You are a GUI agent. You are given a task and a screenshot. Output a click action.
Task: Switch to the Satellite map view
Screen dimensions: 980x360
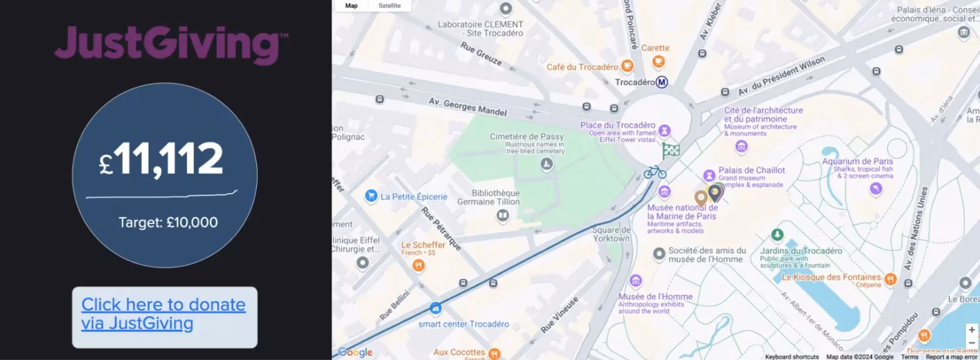tap(390, 6)
